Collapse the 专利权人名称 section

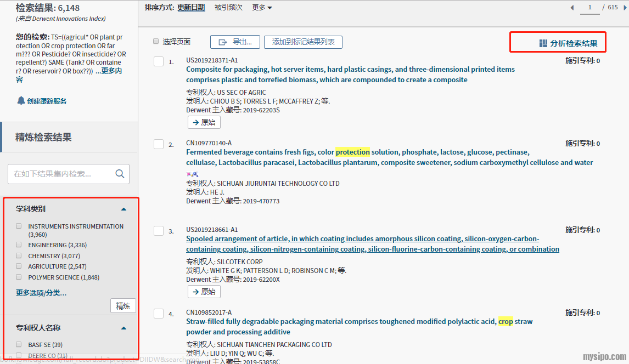coord(123,328)
